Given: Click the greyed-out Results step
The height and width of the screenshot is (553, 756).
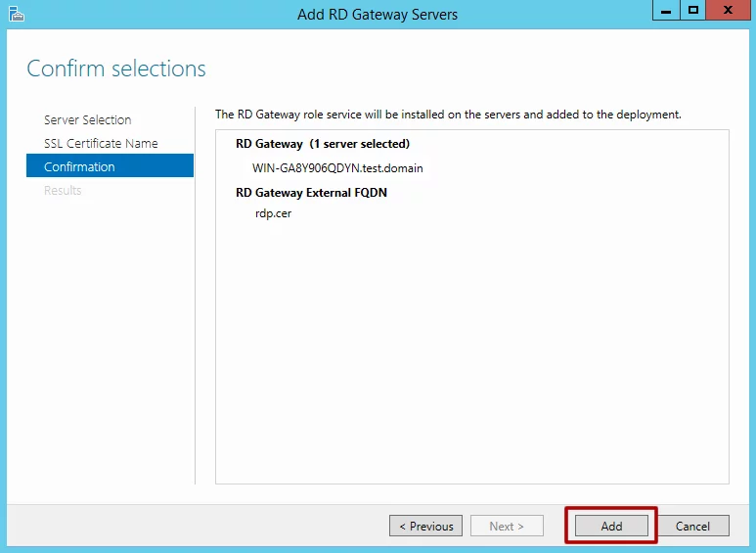Looking at the screenshot, I should pyautogui.click(x=63, y=190).
